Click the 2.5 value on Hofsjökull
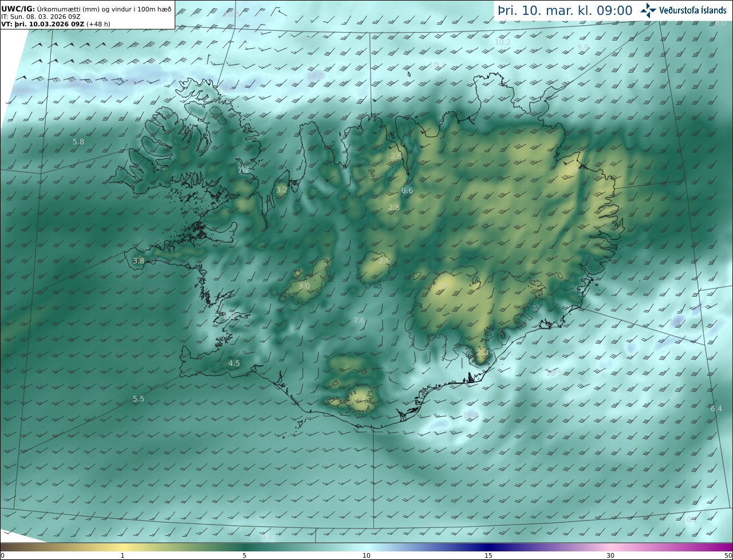The width and height of the screenshot is (733, 560). pyautogui.click(x=384, y=261)
